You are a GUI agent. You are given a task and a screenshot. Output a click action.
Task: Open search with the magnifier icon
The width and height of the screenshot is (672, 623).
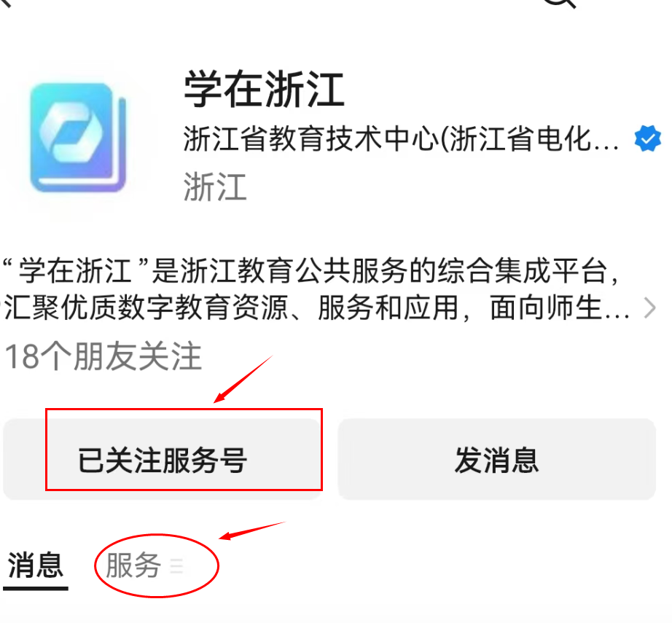click(560, 4)
